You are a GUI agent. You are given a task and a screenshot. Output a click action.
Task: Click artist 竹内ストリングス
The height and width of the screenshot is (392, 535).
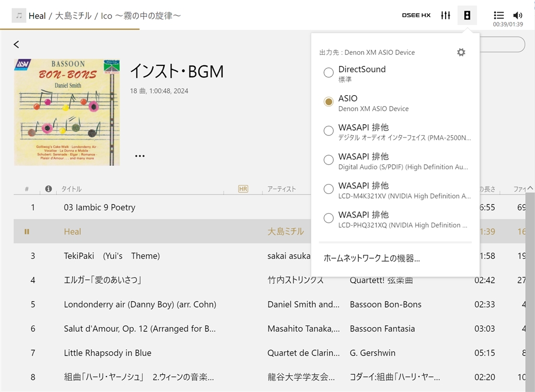tap(296, 280)
